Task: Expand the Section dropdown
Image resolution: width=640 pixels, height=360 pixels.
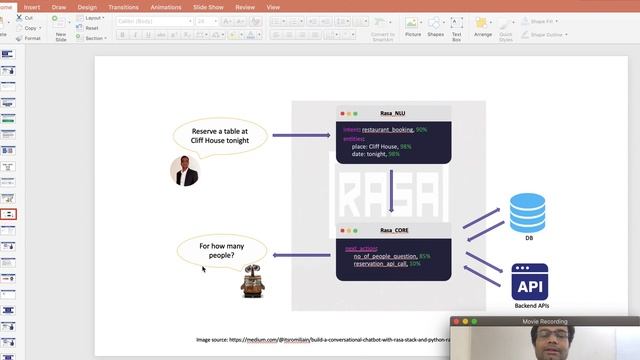Action: (x=106, y=38)
